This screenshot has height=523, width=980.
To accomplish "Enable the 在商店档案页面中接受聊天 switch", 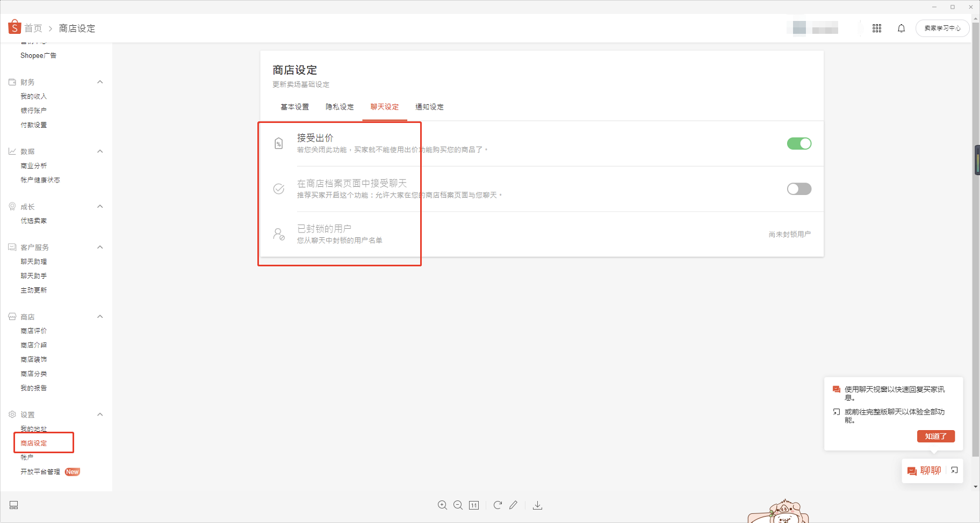I will (799, 188).
